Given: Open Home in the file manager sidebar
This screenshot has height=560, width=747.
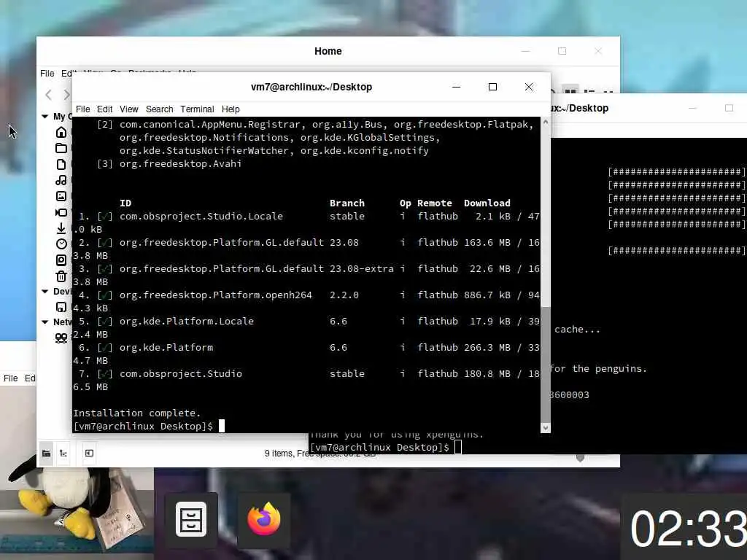Looking at the screenshot, I should tap(61, 132).
